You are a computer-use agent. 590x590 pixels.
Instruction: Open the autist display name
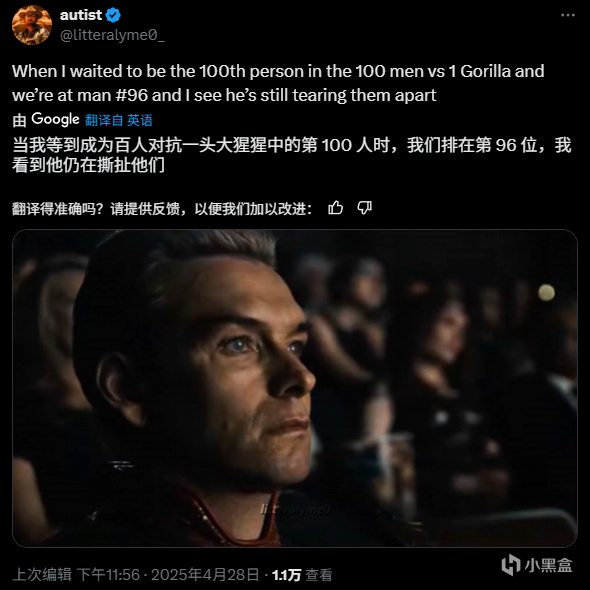pos(81,15)
